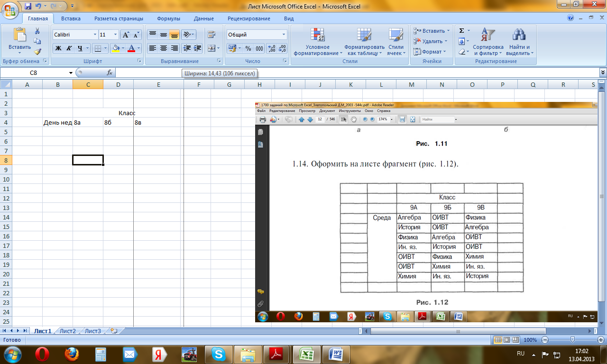Toggle Underline (Ч) formatting

click(x=80, y=48)
